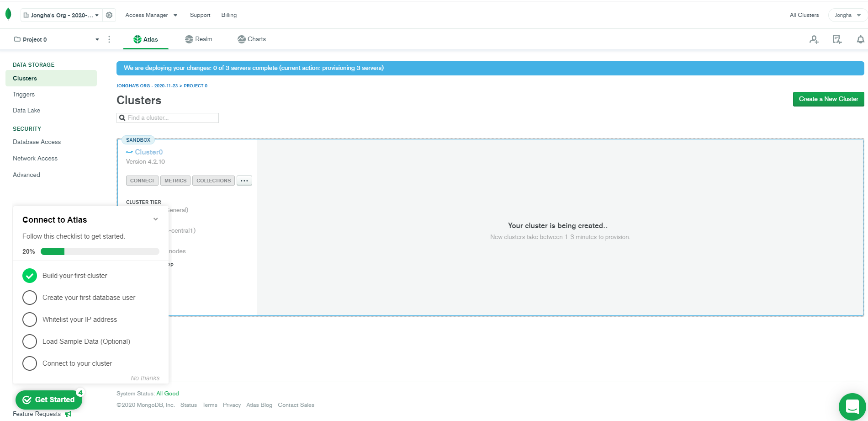Open the footer Privacy link
The width and height of the screenshot is (868, 421).
click(x=232, y=405)
